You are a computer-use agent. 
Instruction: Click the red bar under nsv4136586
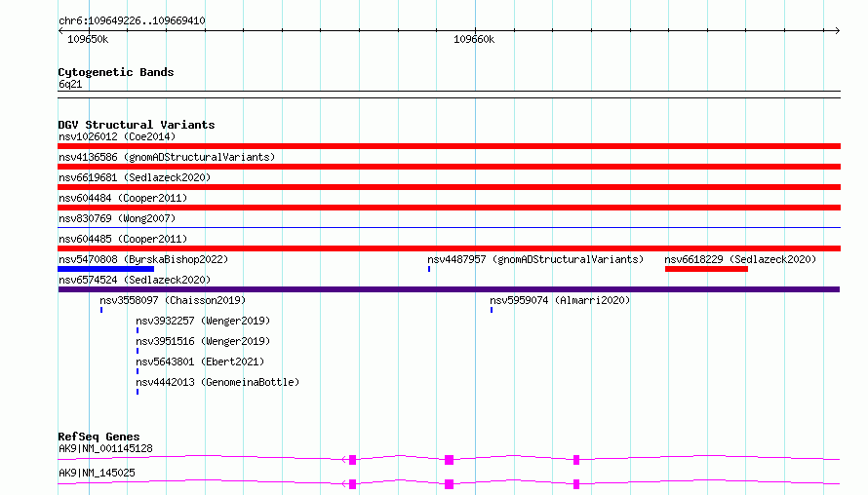[449, 167]
